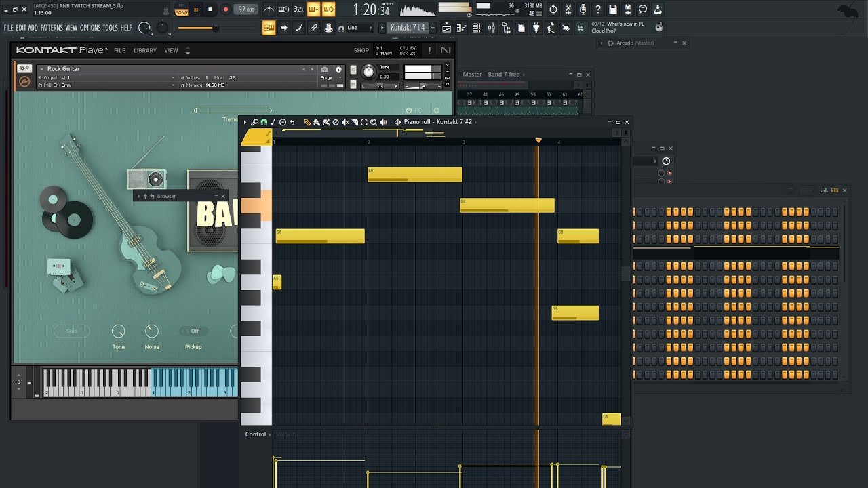Toggle piano roll snap magnet icon
Viewport: 868px width, 488px height.
(264, 122)
